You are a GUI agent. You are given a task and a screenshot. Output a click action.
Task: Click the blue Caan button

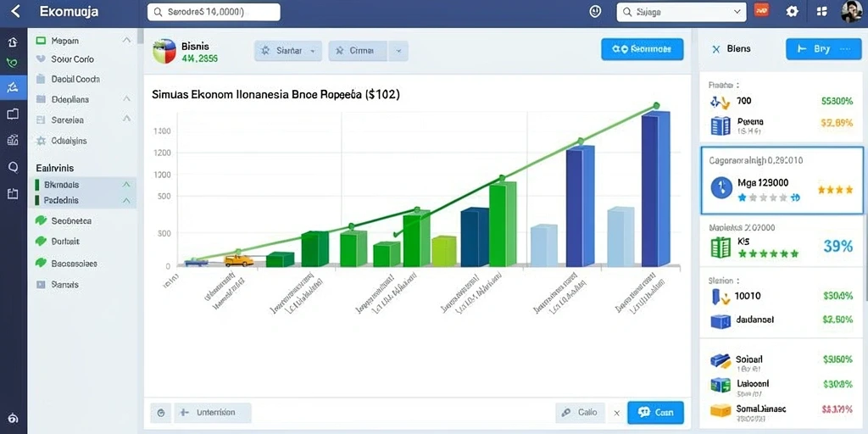tap(655, 413)
